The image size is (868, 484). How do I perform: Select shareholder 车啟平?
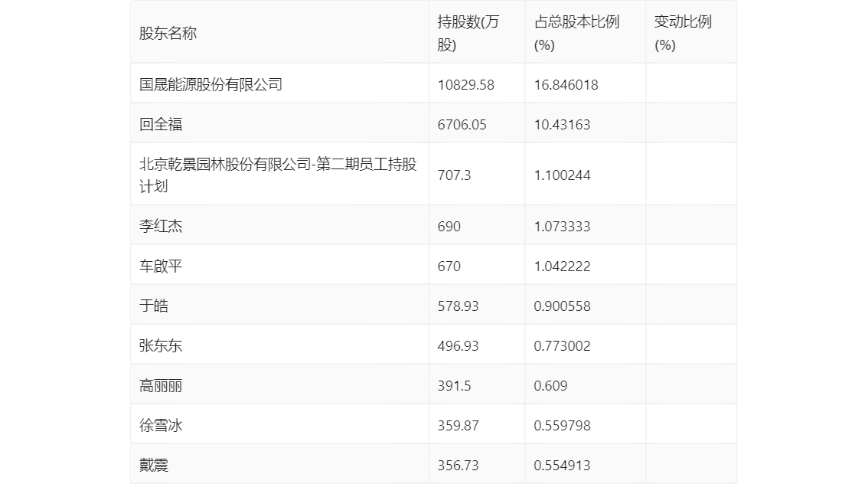coord(161,267)
